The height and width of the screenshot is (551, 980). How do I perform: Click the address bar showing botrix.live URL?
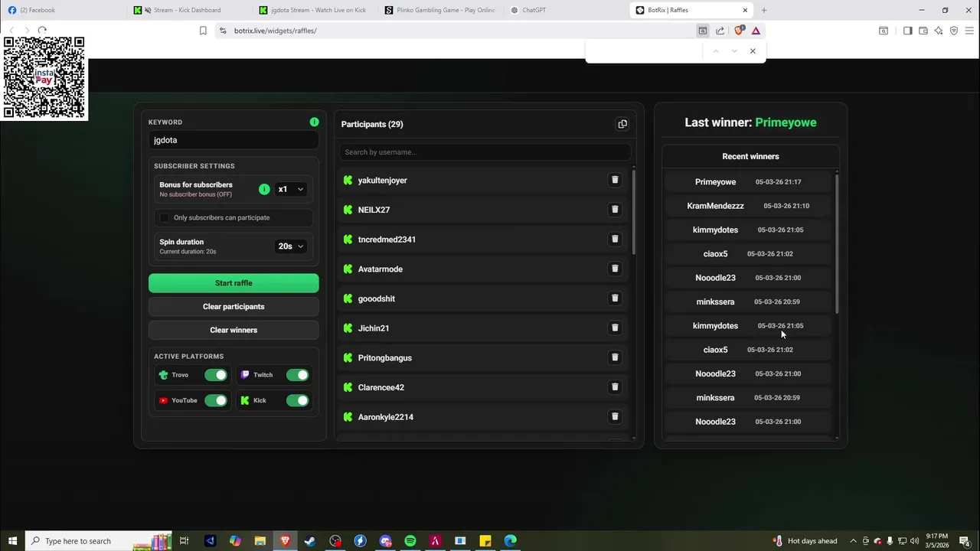[456, 31]
